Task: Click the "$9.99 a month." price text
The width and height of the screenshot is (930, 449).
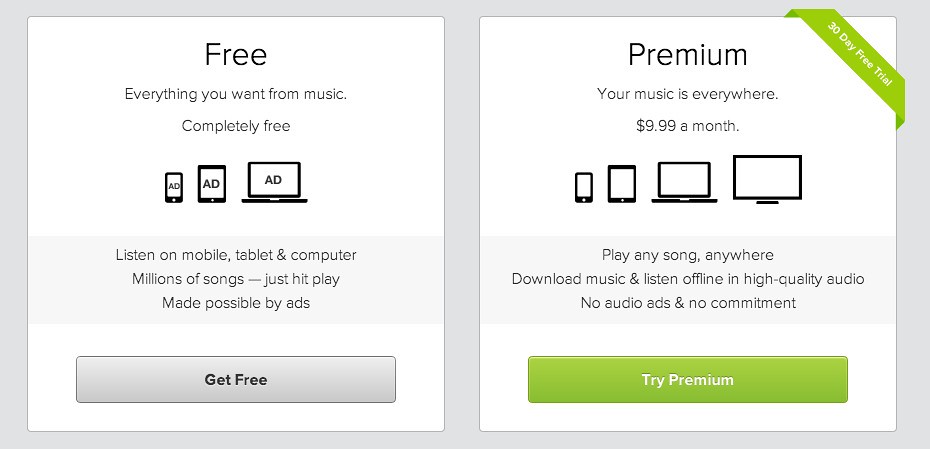Action: tap(688, 126)
